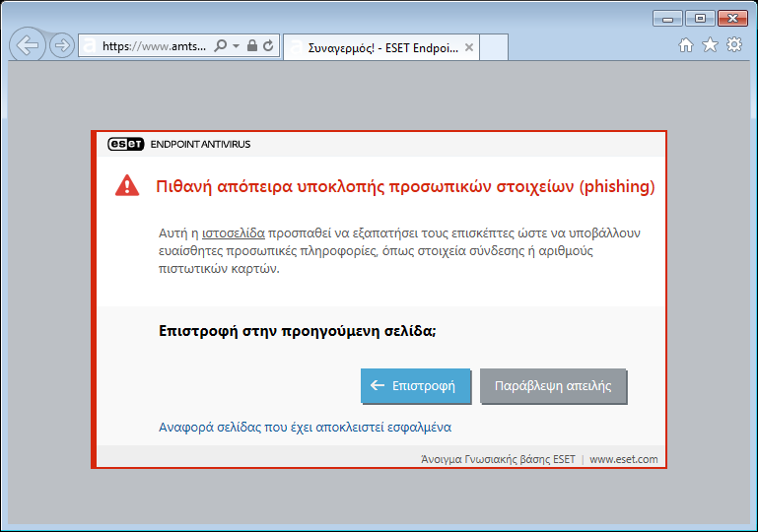
Task: Click the ESET Endpoint Antivirus logo
Action: pyautogui.click(x=179, y=144)
